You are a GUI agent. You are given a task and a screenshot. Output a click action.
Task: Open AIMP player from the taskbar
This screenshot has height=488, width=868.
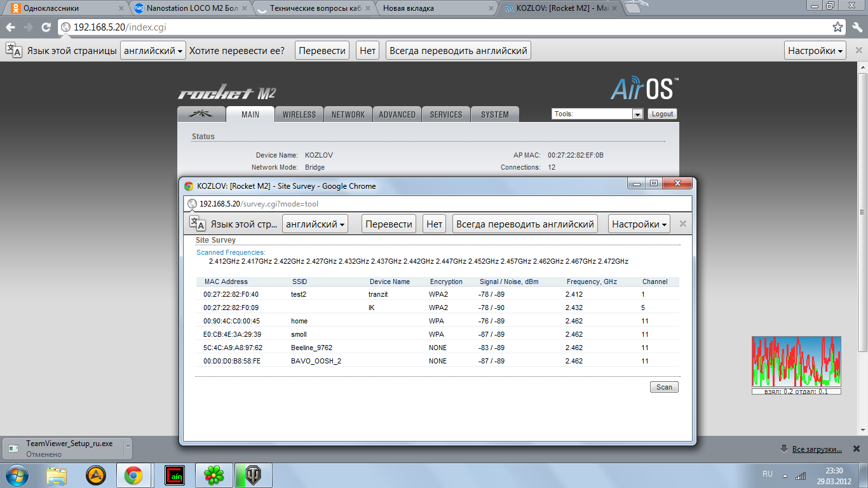[96, 475]
